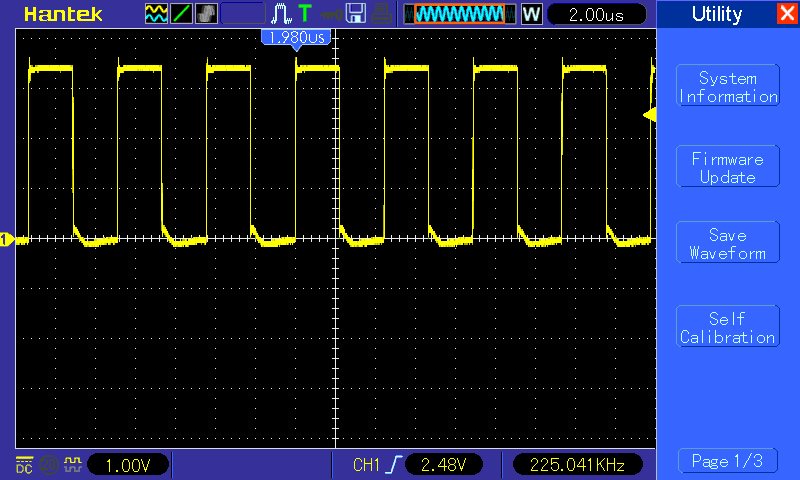
Task: Click the dimmed 20M bandwidth limit icon
Action: pos(48,465)
